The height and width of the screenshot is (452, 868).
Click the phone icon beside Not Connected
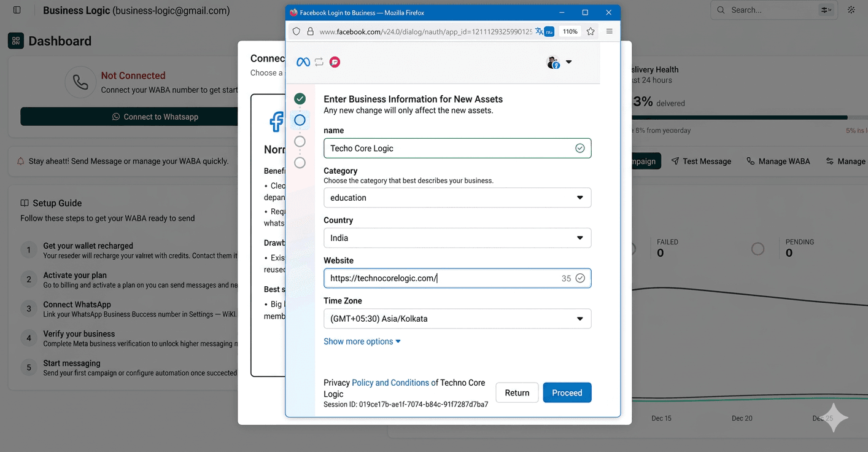coord(80,82)
